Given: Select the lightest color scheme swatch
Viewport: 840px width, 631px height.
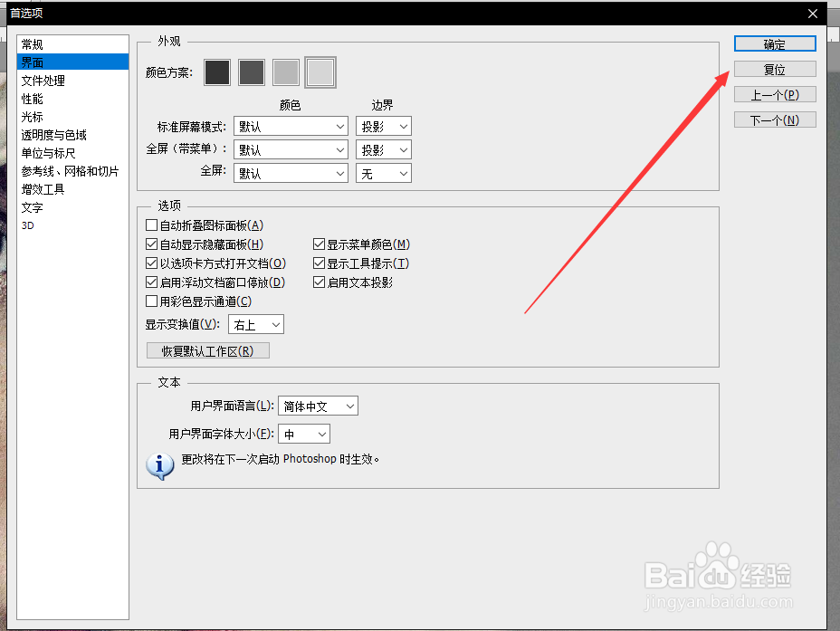Looking at the screenshot, I should point(320,72).
